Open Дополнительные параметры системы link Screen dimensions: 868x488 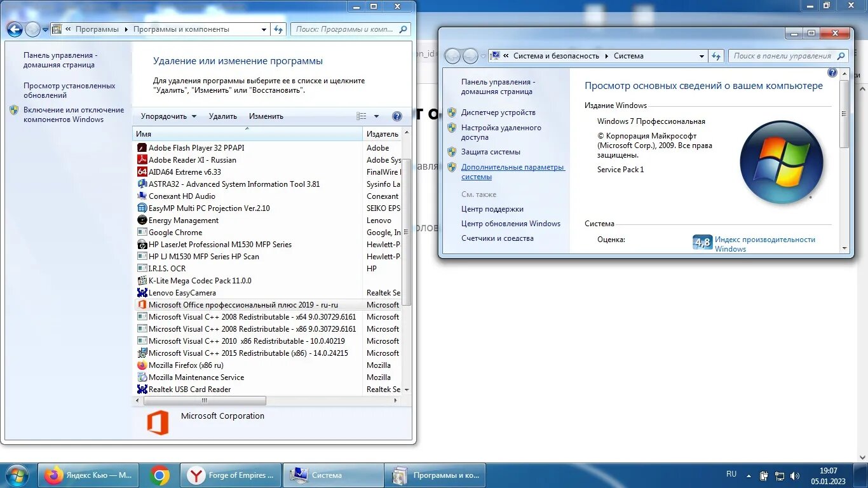tap(513, 172)
